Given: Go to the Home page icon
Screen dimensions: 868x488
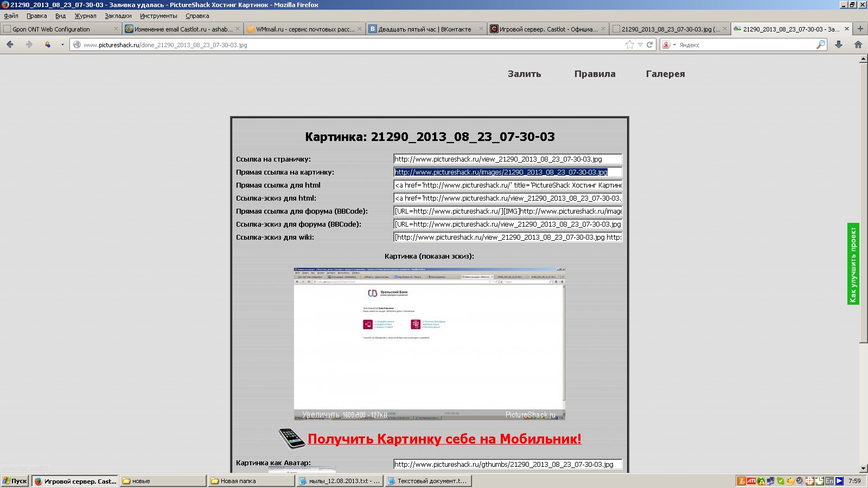Looking at the screenshot, I should [x=858, y=44].
